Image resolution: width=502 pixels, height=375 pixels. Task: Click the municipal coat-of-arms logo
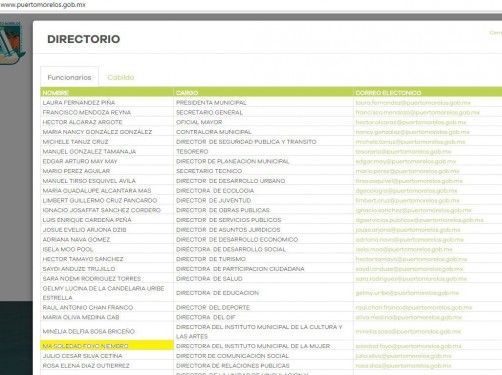point(13,43)
